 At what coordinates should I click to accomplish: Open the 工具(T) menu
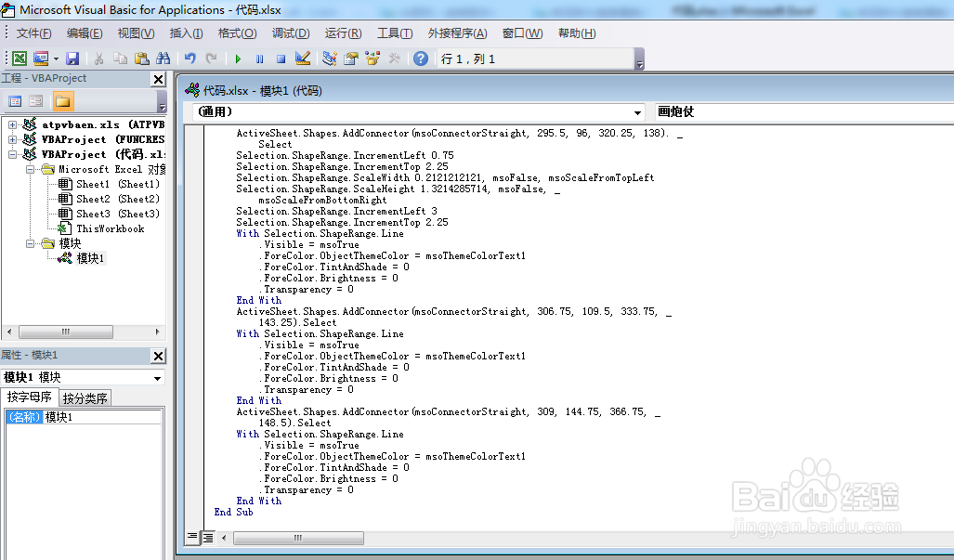[395, 33]
